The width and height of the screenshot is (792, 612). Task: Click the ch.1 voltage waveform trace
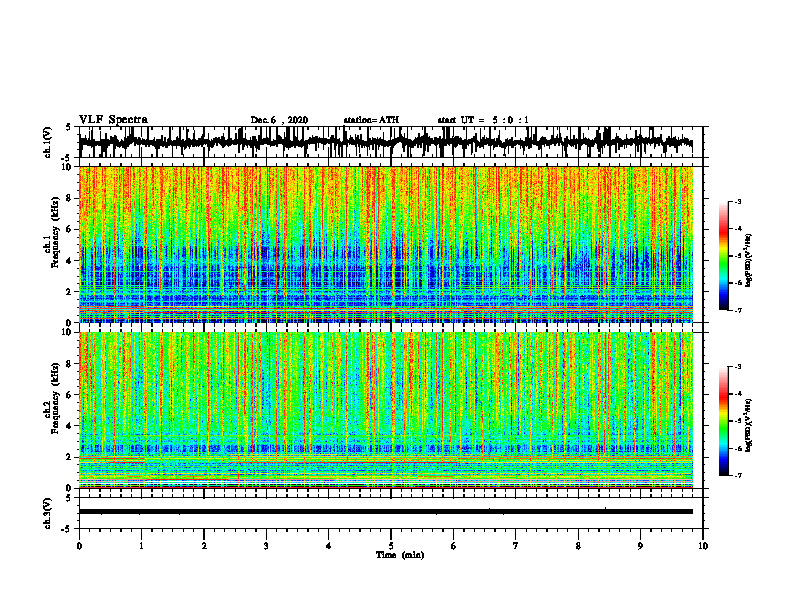point(386,142)
